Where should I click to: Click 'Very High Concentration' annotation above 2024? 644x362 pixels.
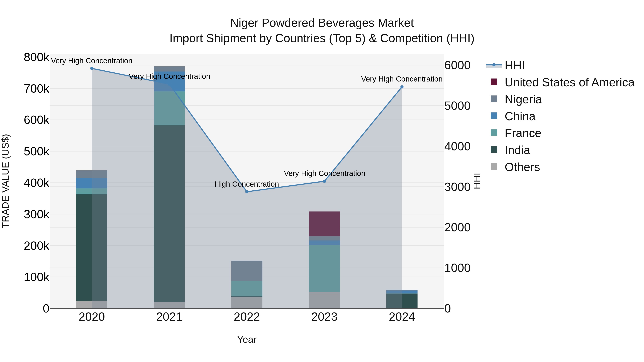[x=402, y=79]
